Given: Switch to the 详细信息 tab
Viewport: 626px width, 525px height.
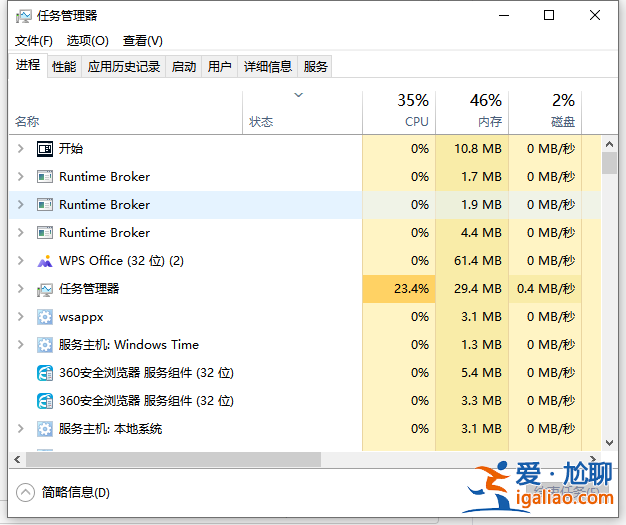Looking at the screenshot, I should (x=267, y=66).
